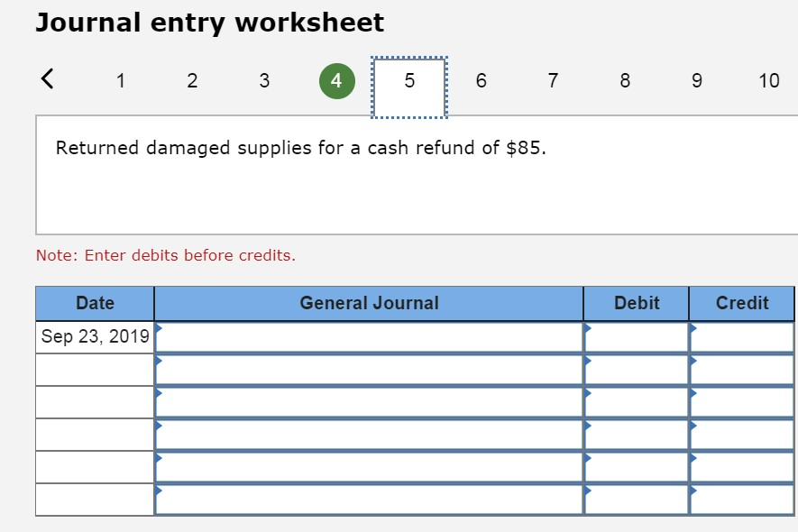This screenshot has width=798, height=532.
Task: Select the Credit column header
Action: click(740, 303)
